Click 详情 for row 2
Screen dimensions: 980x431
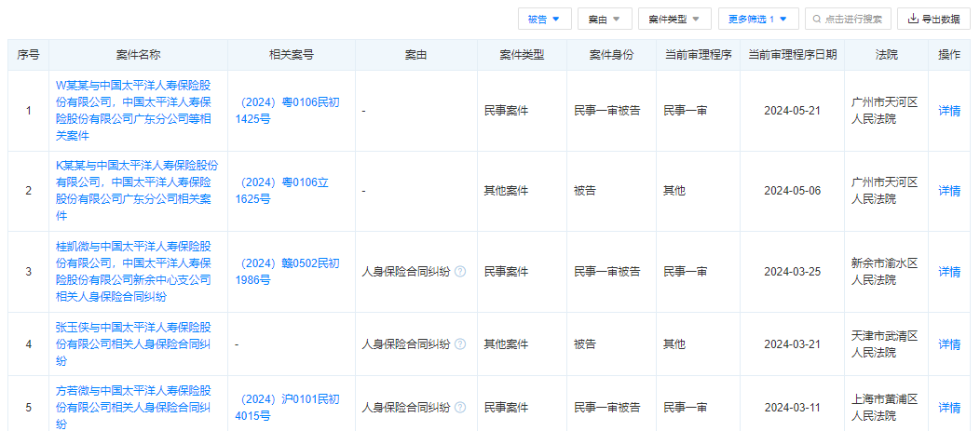pos(949,191)
